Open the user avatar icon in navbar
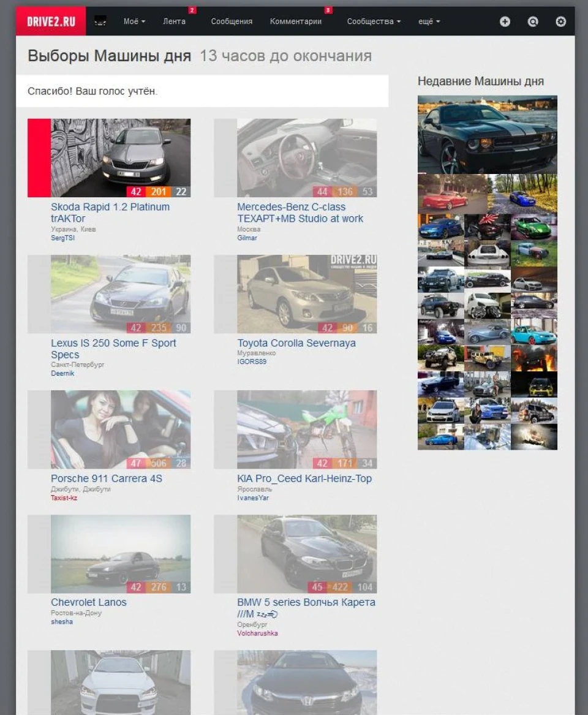This screenshot has width=588, height=715. tap(100, 21)
